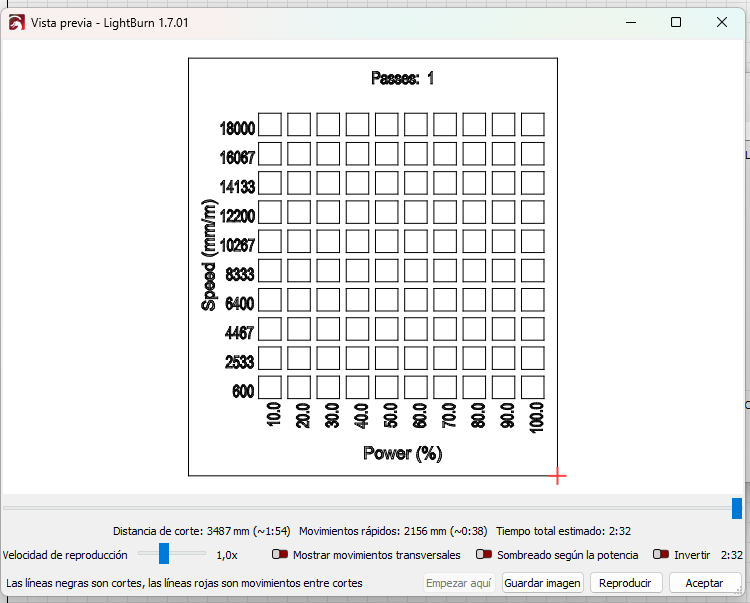750x603 pixels.
Task: Click the 16067 speed row label
Action: (237, 157)
